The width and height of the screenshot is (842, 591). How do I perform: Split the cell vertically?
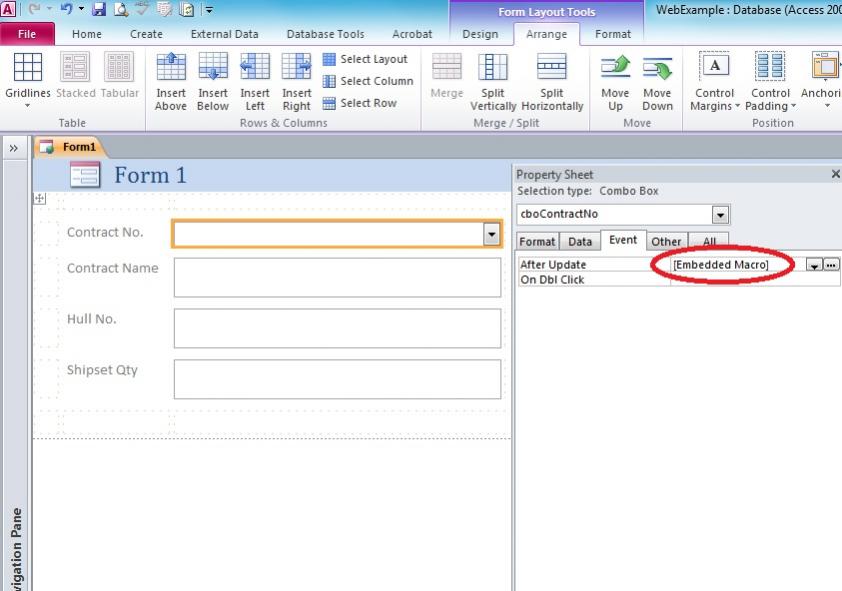tap(493, 82)
